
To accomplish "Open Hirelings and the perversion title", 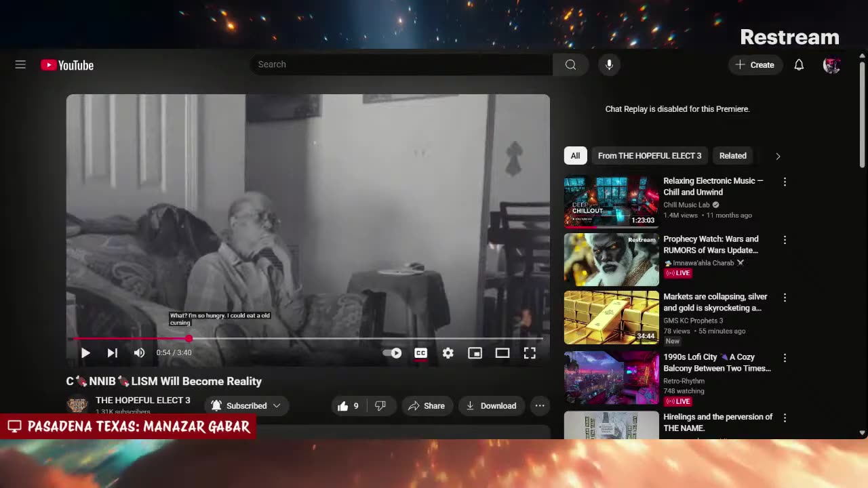I will click(x=717, y=422).
